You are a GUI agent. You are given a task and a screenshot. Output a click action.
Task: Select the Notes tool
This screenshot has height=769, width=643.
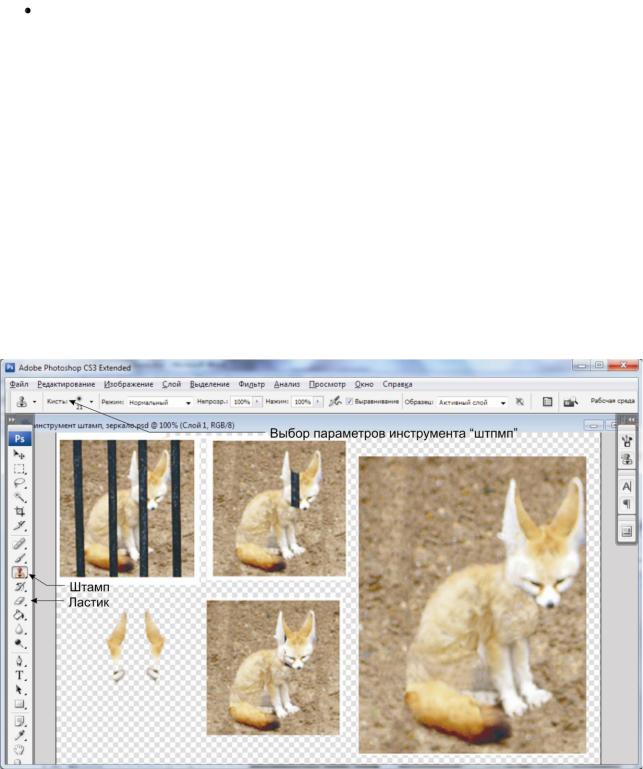pos(19,721)
